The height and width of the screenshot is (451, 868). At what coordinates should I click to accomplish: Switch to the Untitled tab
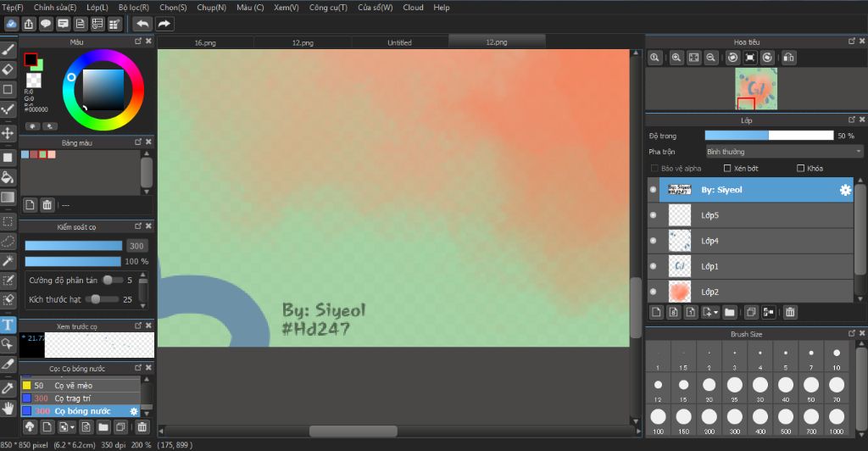[400, 42]
